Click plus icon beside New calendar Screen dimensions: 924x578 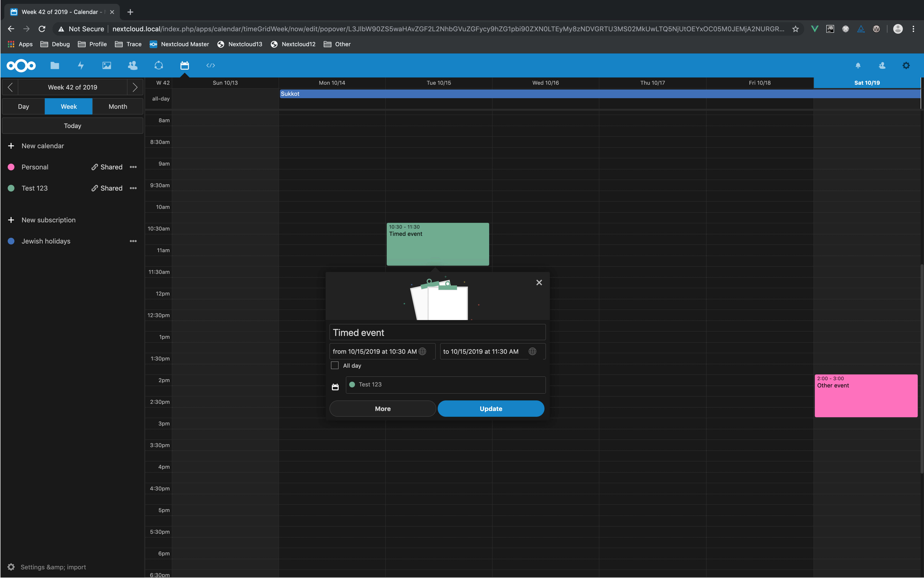pyautogui.click(x=11, y=146)
